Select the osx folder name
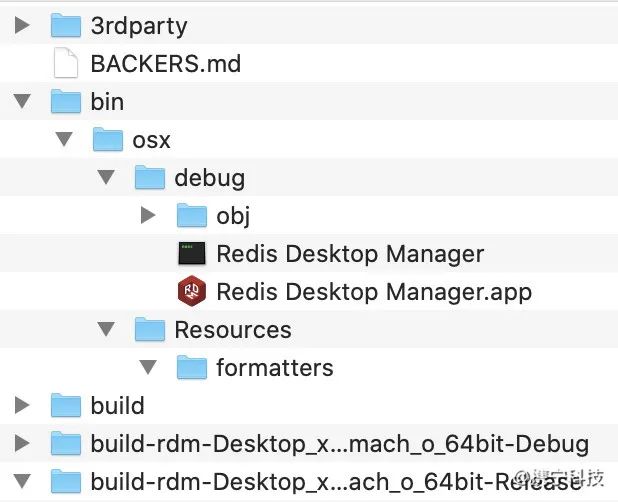618x502 pixels. point(151,141)
